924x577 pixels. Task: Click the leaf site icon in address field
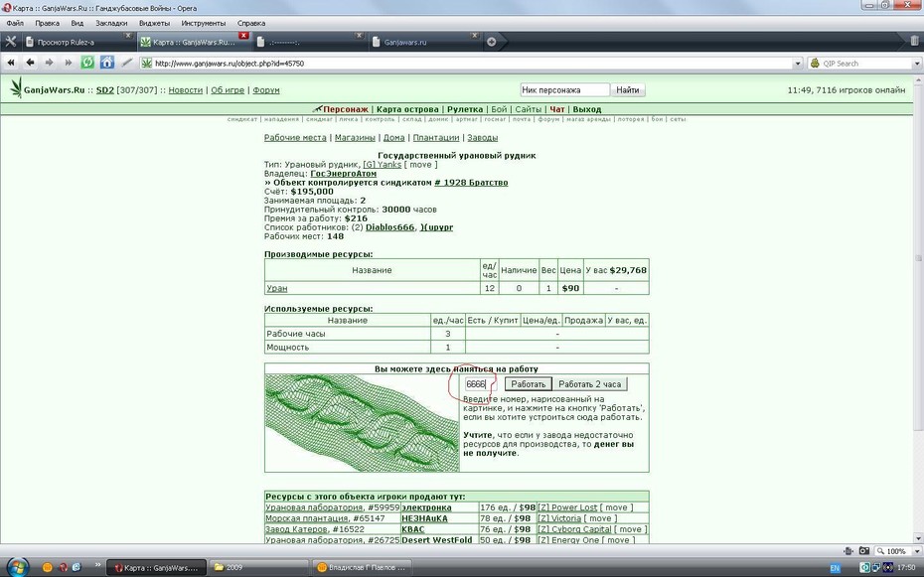coord(146,63)
